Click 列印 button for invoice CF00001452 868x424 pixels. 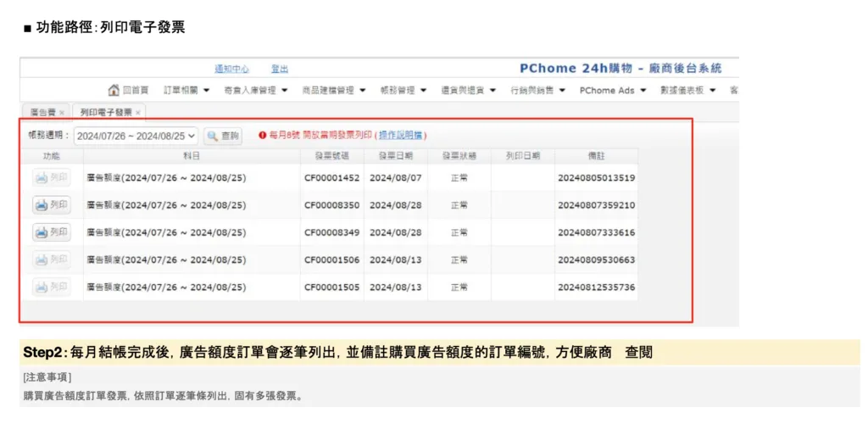52,178
